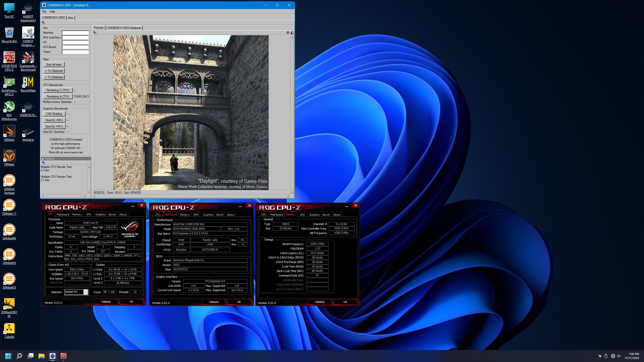Click the Machine input field
The width and height of the screenshot is (644, 362).
click(x=75, y=33)
